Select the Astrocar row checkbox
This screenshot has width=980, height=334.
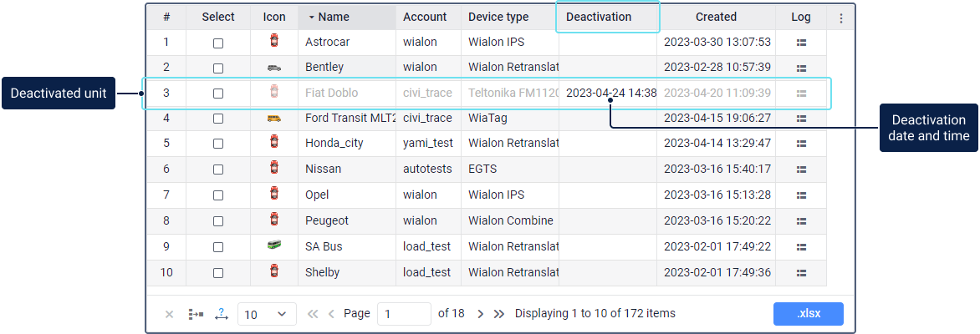click(218, 43)
